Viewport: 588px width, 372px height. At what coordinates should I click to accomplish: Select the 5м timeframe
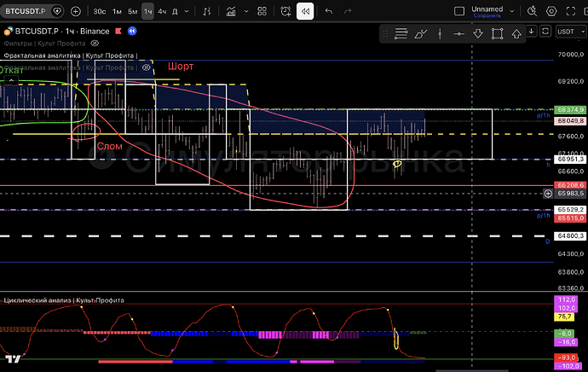[133, 12]
